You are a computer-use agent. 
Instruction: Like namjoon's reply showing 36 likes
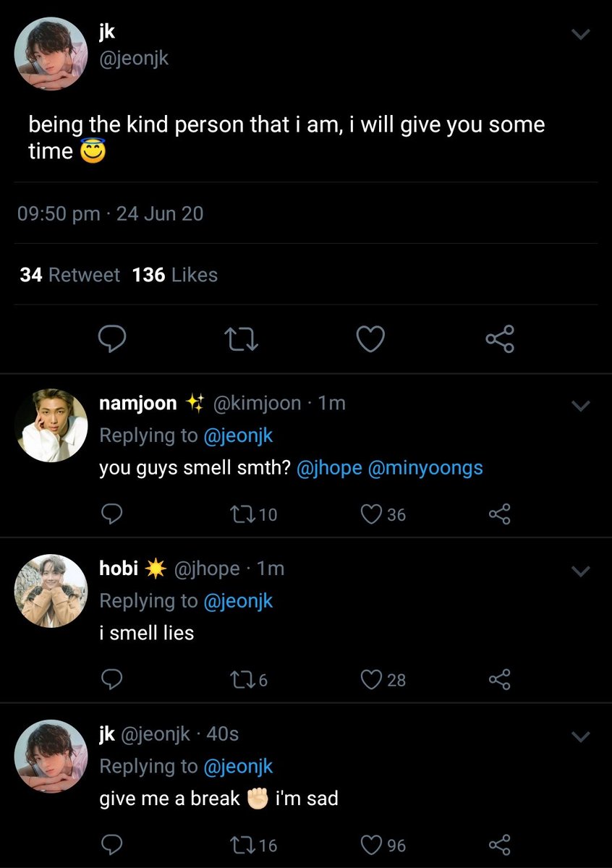point(383,514)
